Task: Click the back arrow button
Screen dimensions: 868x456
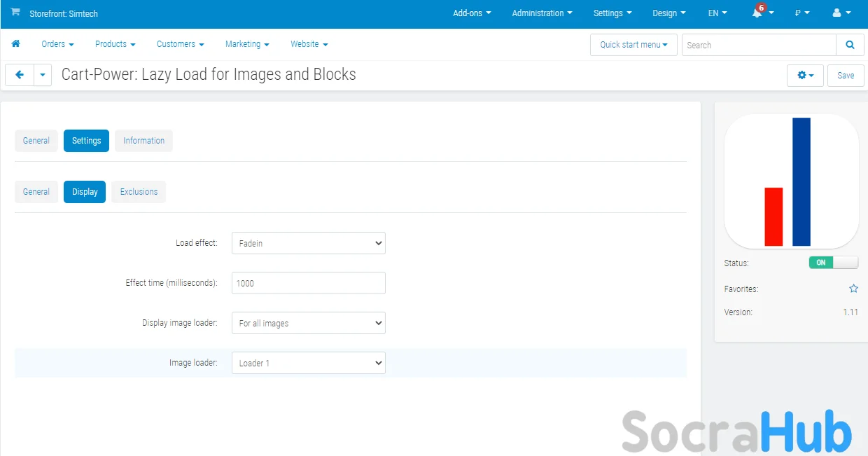Action: (20, 75)
